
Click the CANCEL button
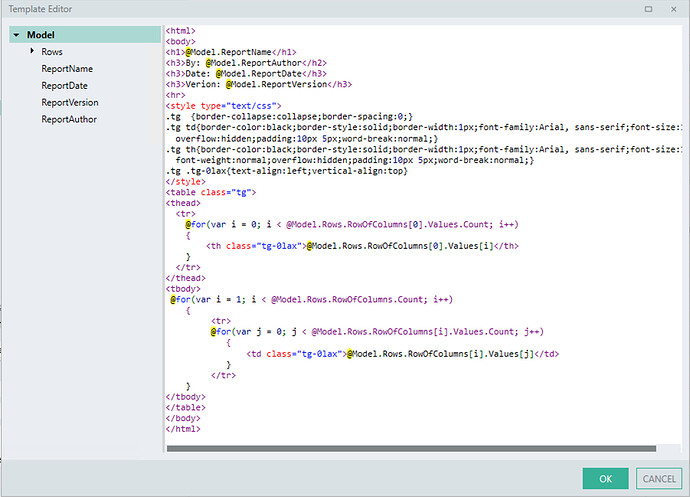click(x=659, y=479)
